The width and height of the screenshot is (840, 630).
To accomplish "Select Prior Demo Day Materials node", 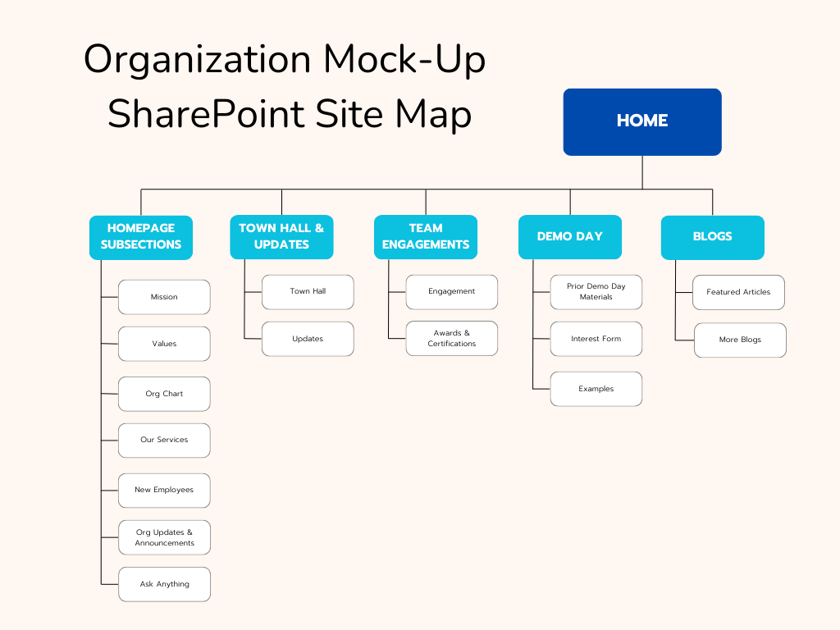I will click(x=596, y=291).
